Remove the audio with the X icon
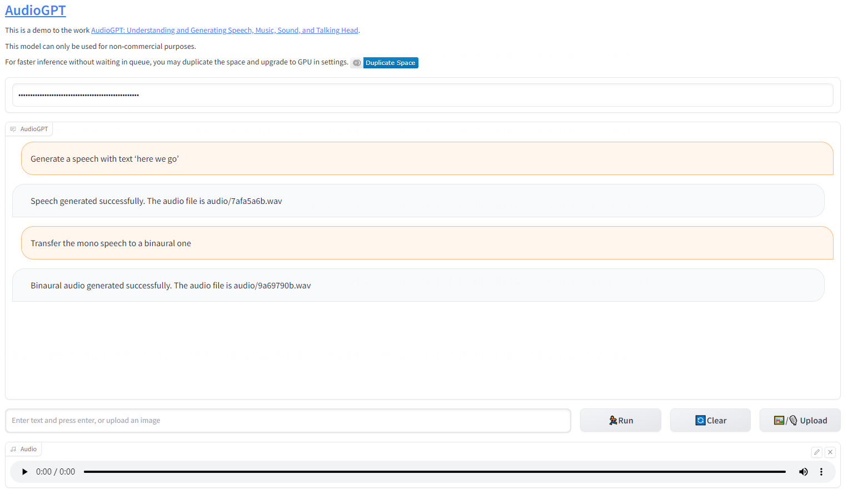Image resolution: width=848 pixels, height=504 pixels. [830, 452]
